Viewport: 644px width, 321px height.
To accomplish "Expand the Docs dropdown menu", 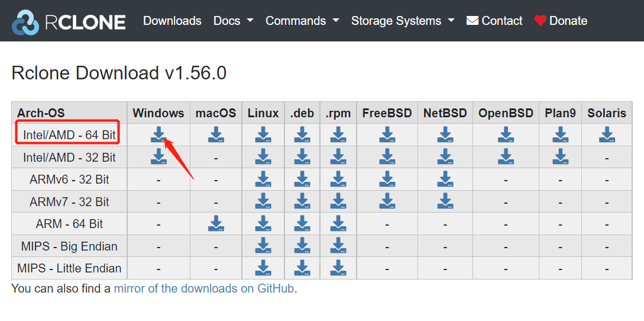I will [x=233, y=21].
